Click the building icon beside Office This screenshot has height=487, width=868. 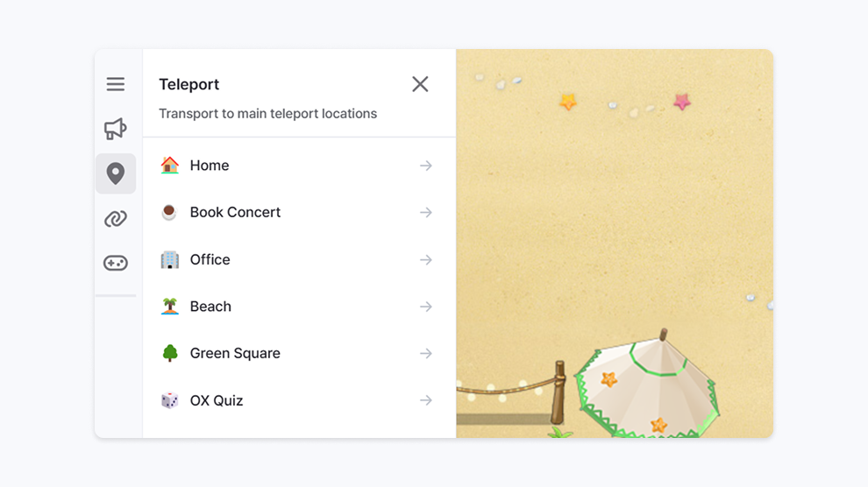(170, 259)
